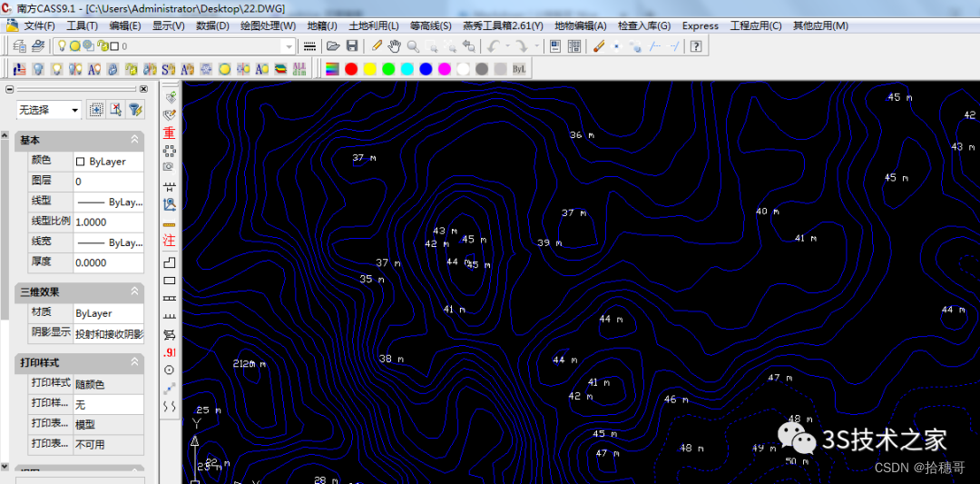This screenshot has height=484, width=980.
Task: Open the 检查入库(G) menu
Action: pyautogui.click(x=644, y=25)
